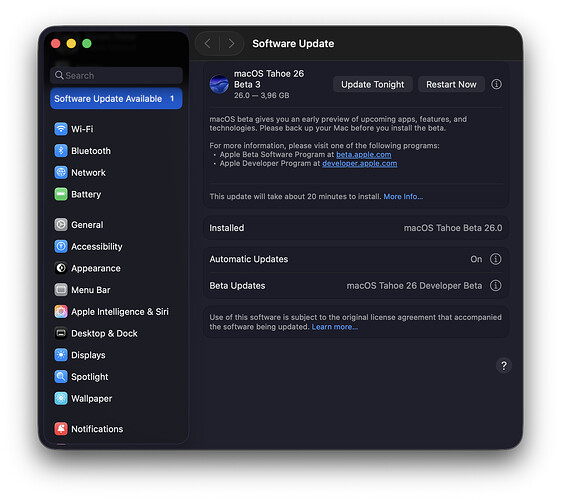Open Apple Intelligence & Siri icon
This screenshot has height=500, width=561.
[x=61, y=312]
